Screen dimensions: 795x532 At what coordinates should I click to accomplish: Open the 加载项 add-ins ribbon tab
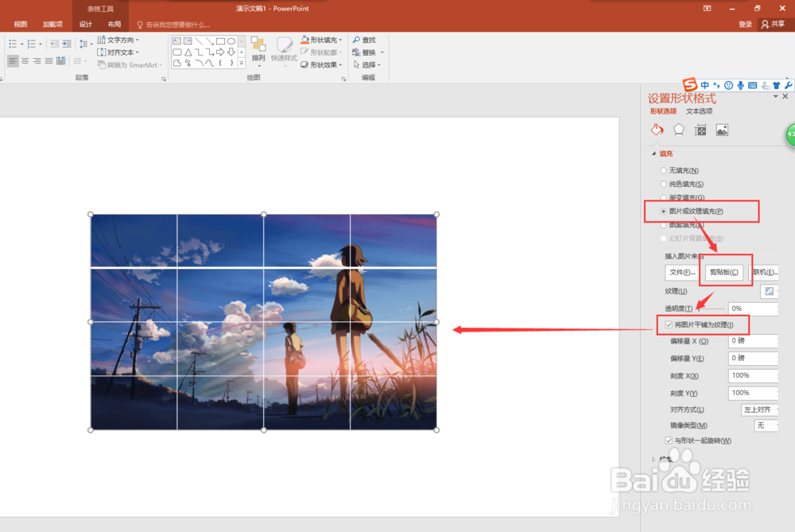[52, 25]
